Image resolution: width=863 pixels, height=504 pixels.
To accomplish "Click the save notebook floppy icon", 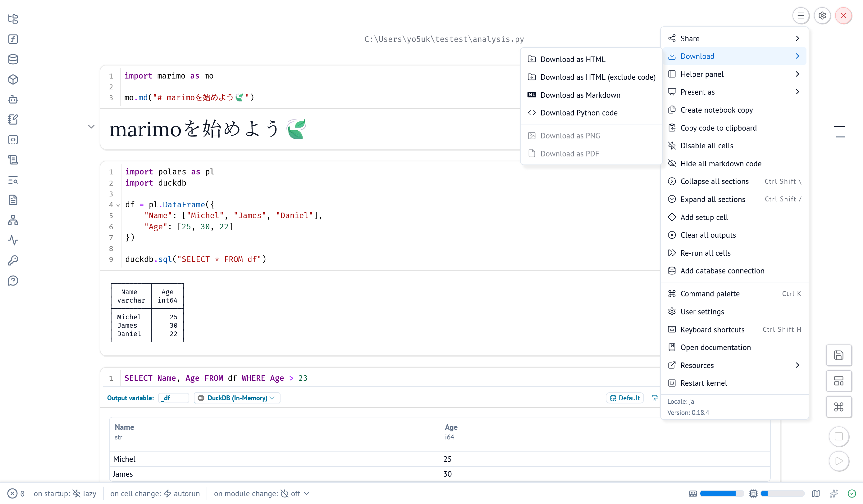I will coord(838,355).
